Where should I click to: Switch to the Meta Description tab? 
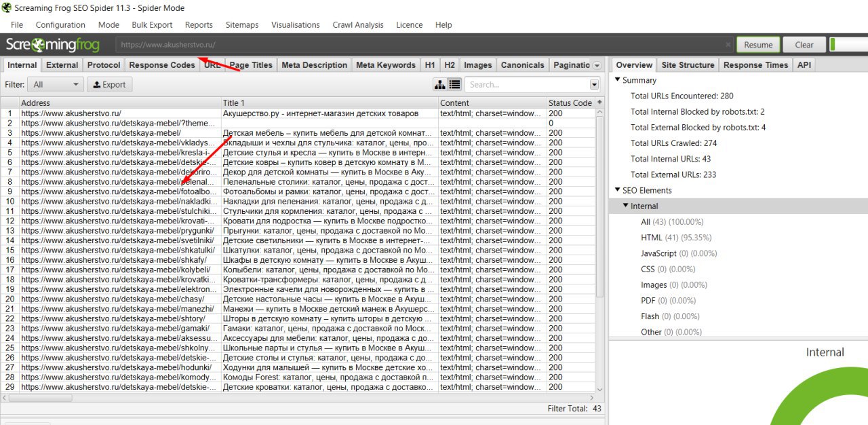click(x=314, y=65)
